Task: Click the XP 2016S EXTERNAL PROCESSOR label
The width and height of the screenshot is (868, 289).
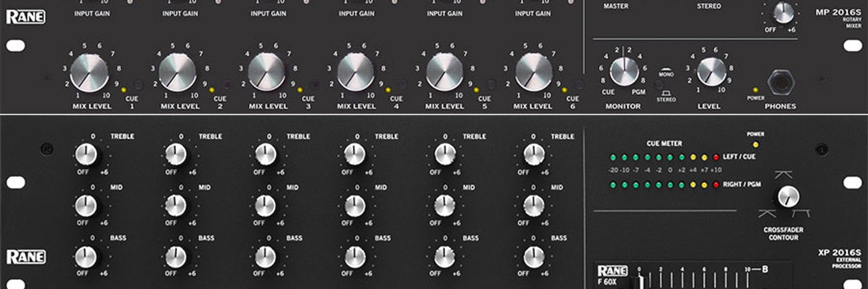Action: 839,259
